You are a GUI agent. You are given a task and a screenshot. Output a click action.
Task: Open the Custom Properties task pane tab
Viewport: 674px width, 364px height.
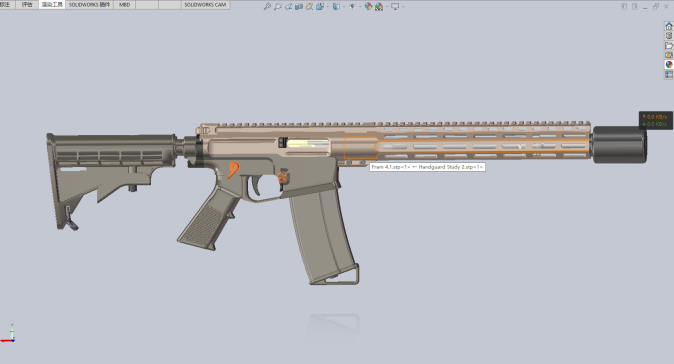tap(669, 74)
